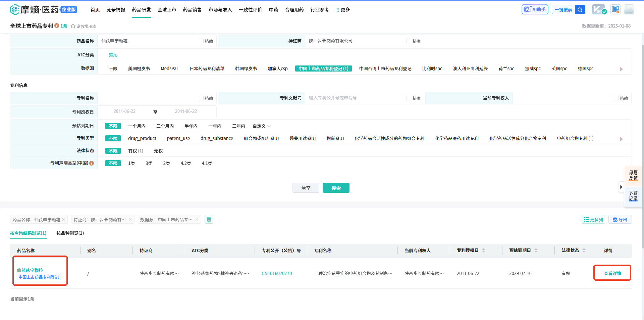Open the 更多 menu in top navigation
644x320 pixels.
tap(343, 10)
